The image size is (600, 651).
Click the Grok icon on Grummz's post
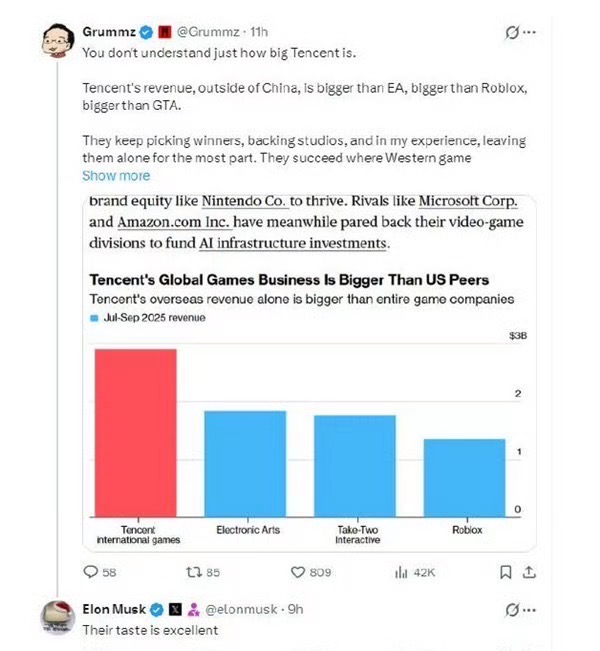(x=513, y=33)
